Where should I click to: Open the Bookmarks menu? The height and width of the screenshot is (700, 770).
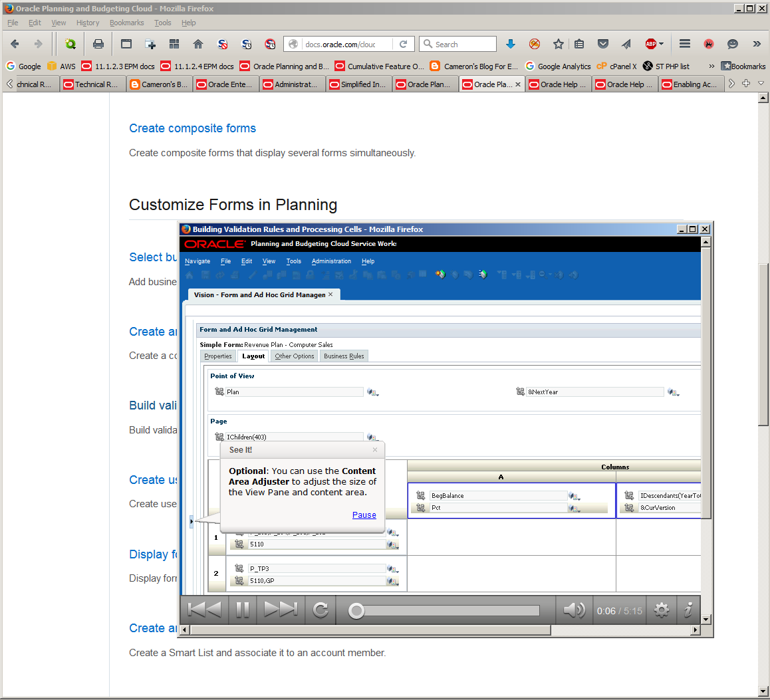click(x=127, y=23)
